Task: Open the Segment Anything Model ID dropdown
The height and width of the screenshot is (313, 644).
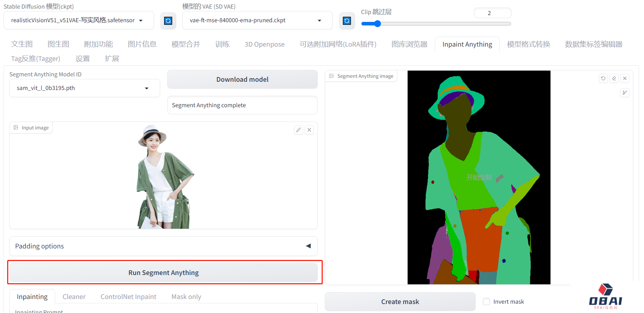Action: [x=85, y=88]
